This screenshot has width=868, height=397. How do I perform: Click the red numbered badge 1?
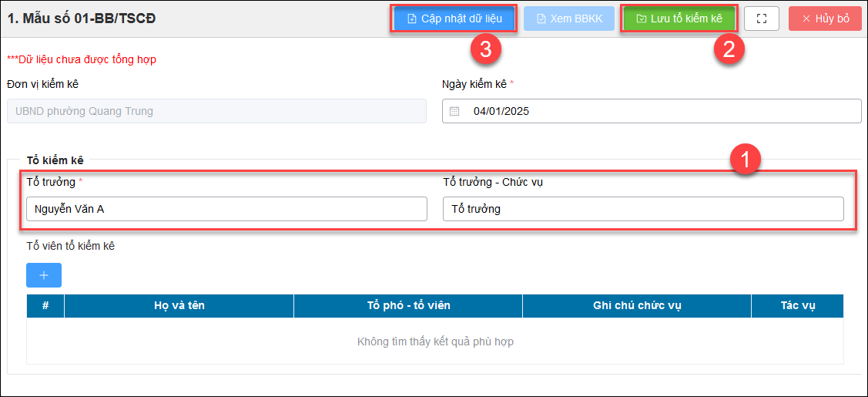745,160
